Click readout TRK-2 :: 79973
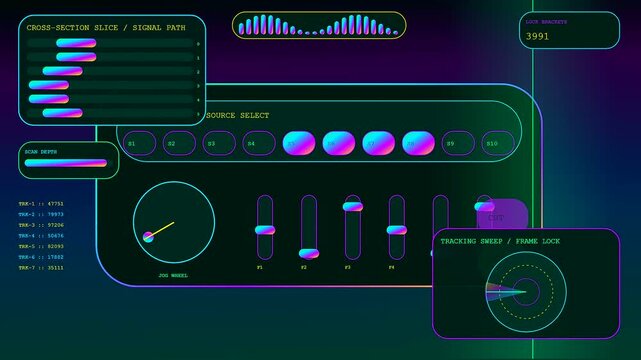Image resolution: width=641 pixels, height=360 pixels. click(x=41, y=214)
